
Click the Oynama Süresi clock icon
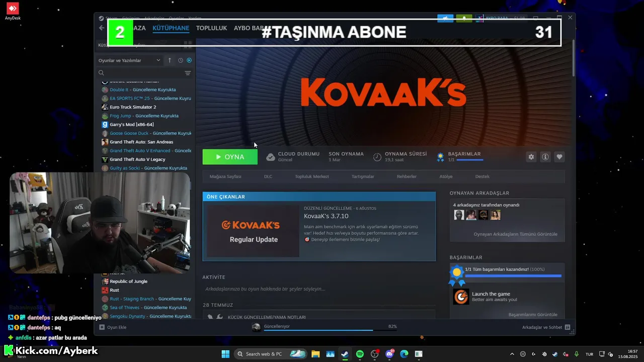(377, 157)
